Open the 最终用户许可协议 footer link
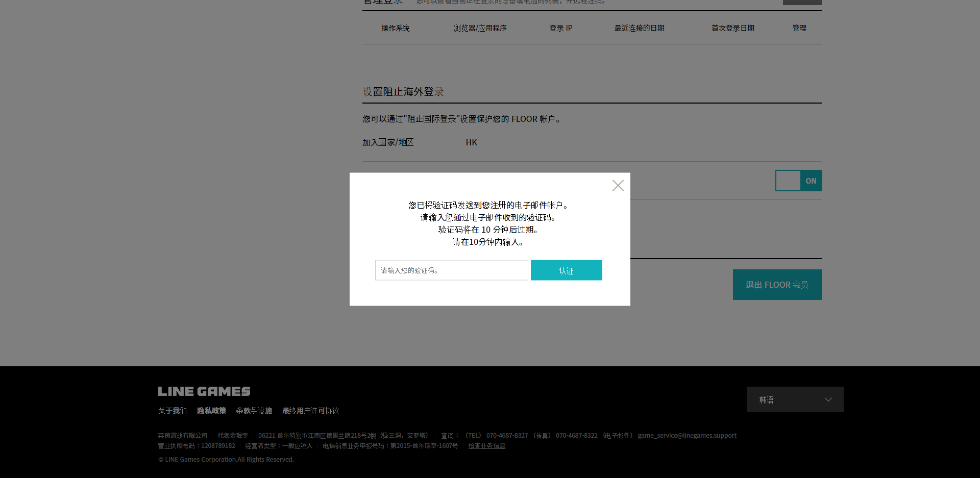Screen dimensions: 980x478 [311, 411]
